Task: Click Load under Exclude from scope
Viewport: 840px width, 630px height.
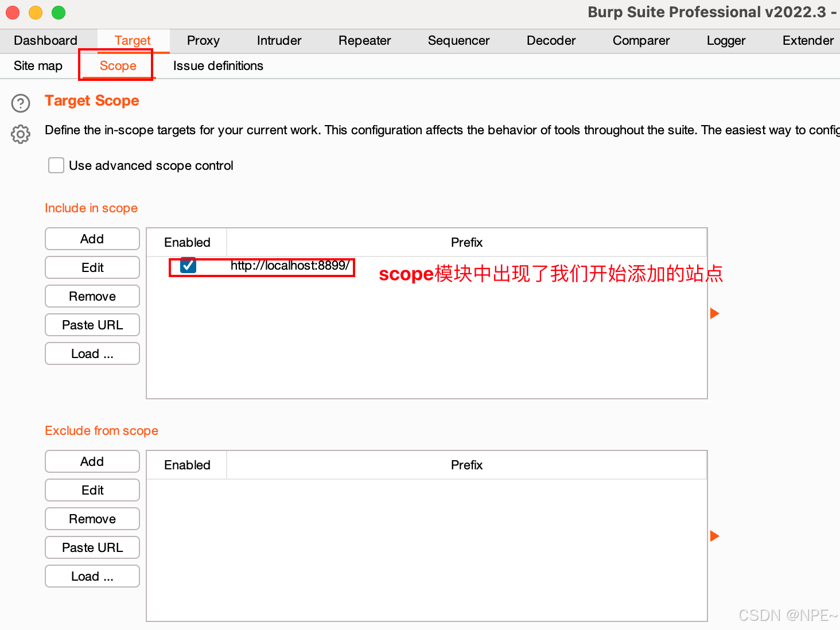Action: (x=92, y=576)
